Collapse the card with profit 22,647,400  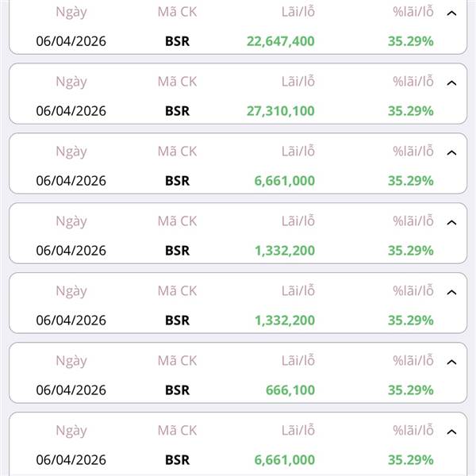pos(452,13)
